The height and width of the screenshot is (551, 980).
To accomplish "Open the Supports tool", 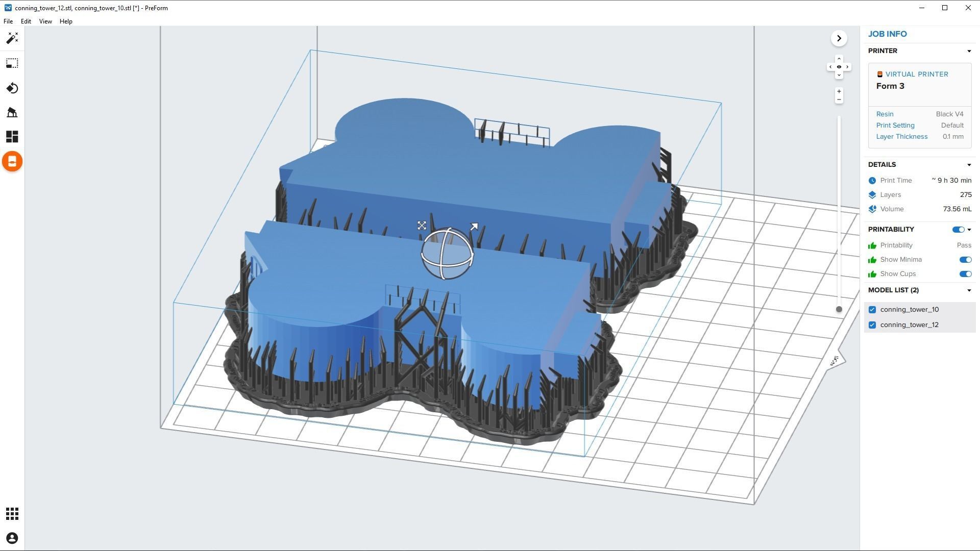I will click(12, 112).
